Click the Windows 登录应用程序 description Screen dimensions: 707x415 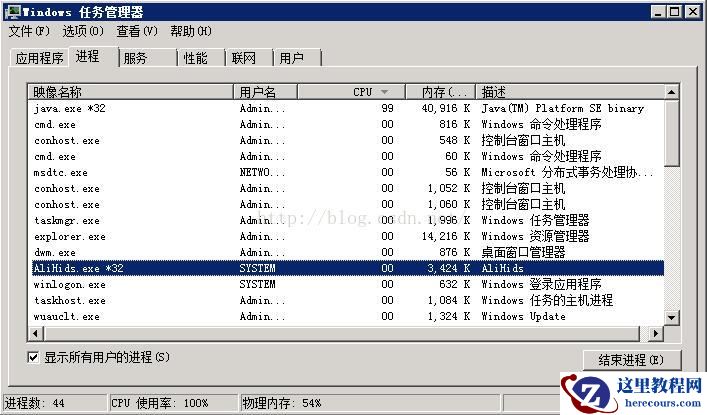tap(541, 285)
